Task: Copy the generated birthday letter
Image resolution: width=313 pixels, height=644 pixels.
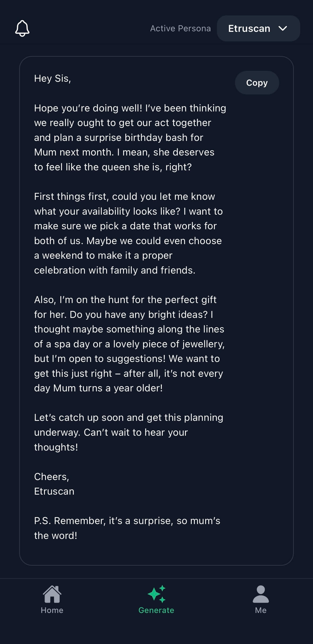Action: [257, 83]
